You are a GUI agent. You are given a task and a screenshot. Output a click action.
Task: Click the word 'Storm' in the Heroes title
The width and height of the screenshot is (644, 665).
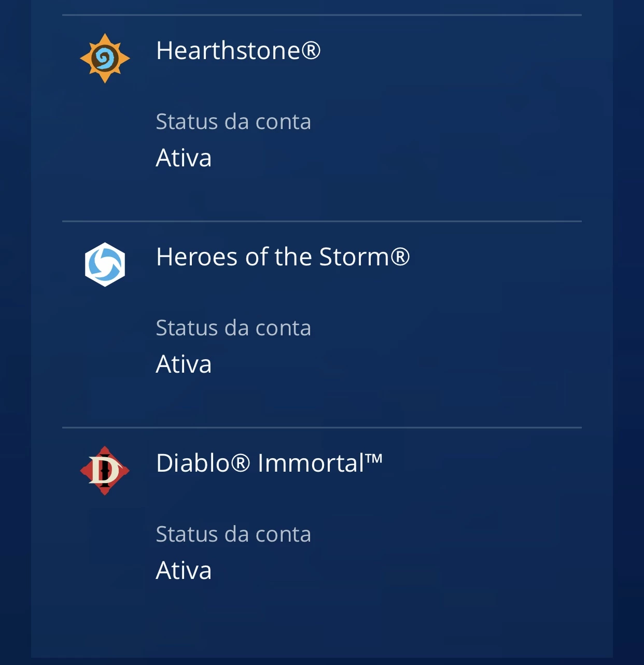[x=354, y=257]
